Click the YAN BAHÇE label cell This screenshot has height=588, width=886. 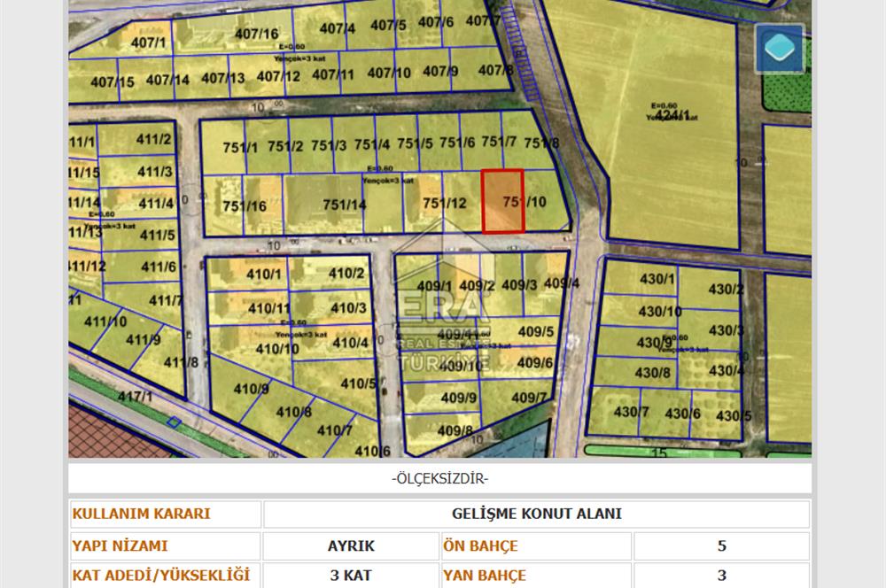[536, 575]
